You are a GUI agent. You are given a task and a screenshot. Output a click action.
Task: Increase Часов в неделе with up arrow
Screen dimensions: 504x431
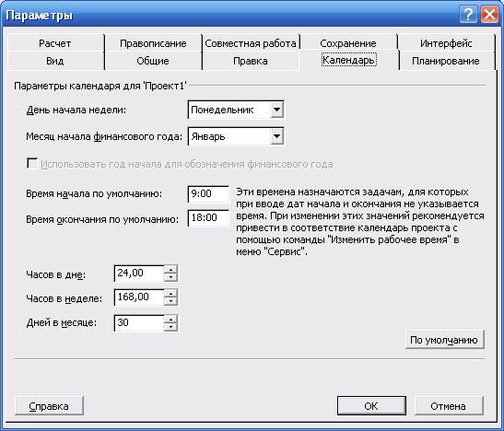click(170, 293)
